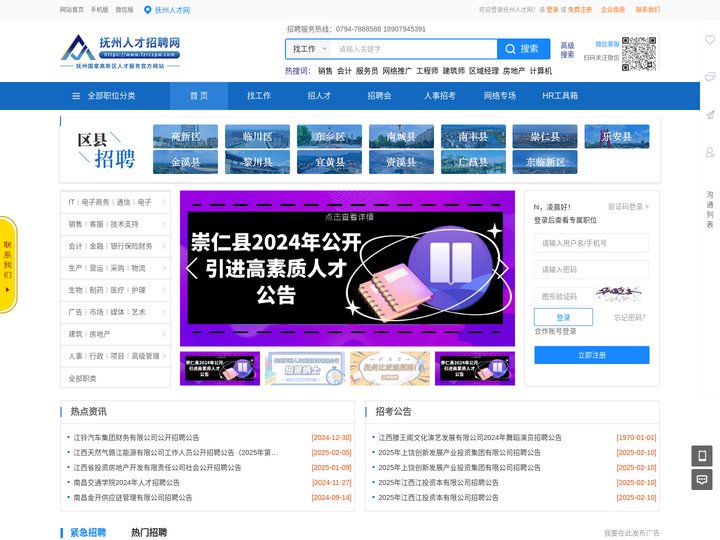
Task: Open the yellow 联系我们 side tab
Action: pyautogui.click(x=8, y=265)
